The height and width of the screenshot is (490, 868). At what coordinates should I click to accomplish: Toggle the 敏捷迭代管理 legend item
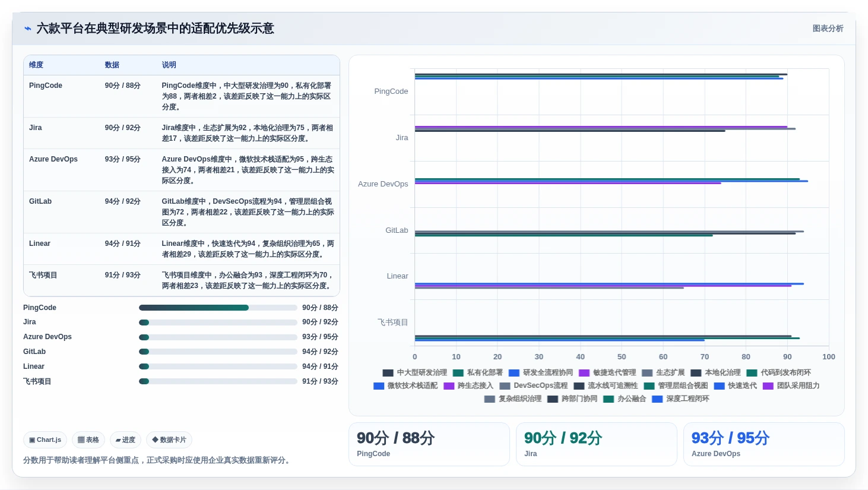click(x=607, y=373)
